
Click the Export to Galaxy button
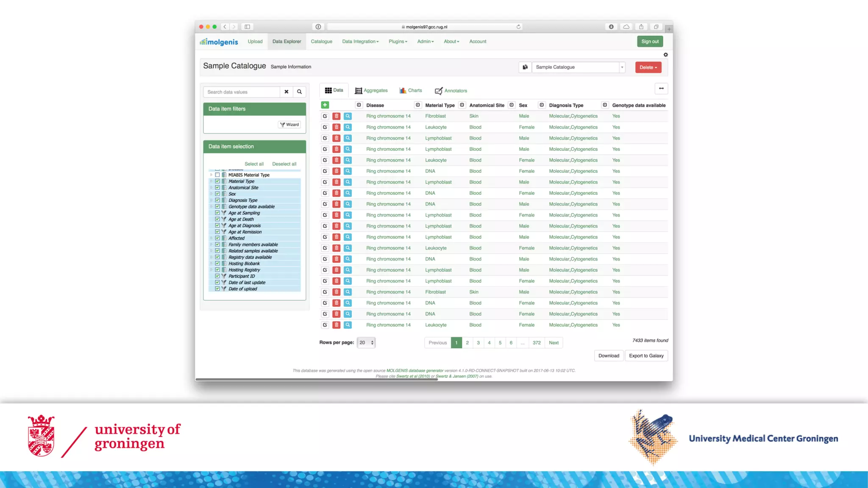coord(646,356)
